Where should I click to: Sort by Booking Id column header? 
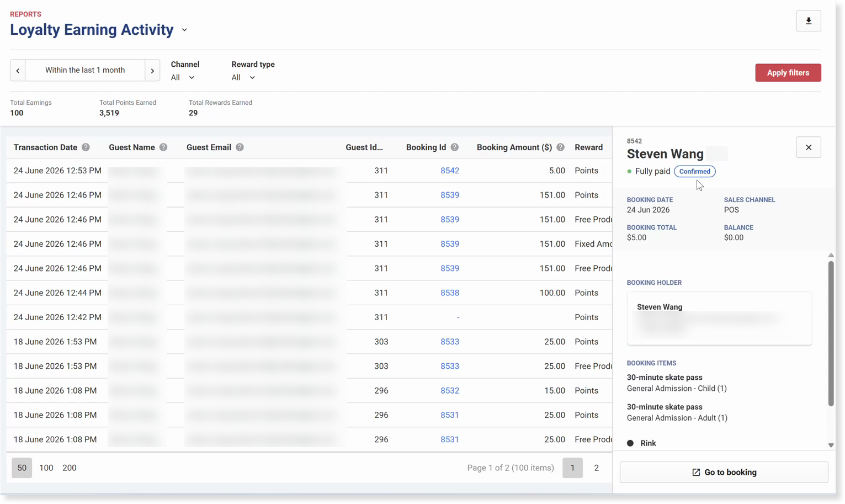426,147
